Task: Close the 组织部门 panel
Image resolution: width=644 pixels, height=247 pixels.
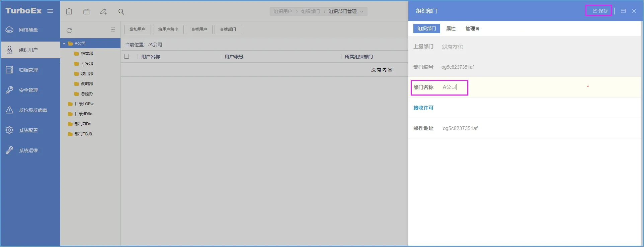Action: pyautogui.click(x=634, y=11)
